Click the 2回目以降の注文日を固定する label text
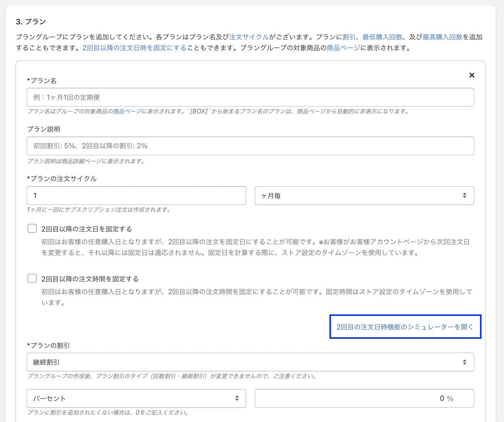Screen dimensions: 504x422 [x=87, y=229]
